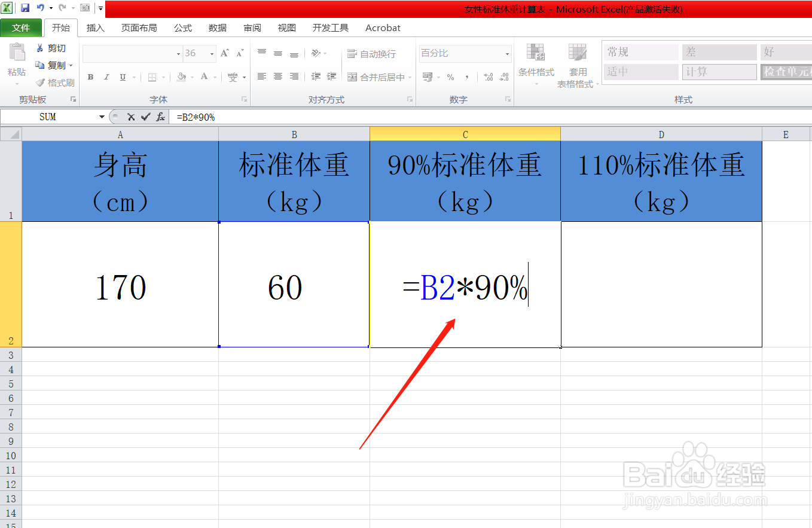Click the Copy (复制) button

point(51,65)
